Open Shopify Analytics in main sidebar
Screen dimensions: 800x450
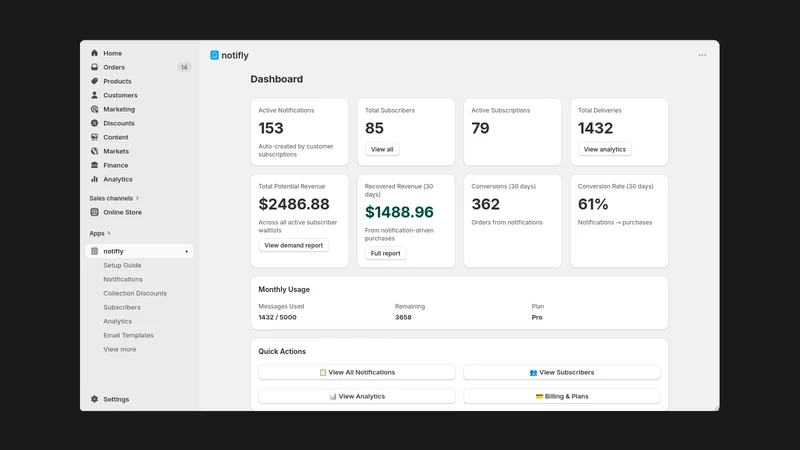(x=118, y=179)
